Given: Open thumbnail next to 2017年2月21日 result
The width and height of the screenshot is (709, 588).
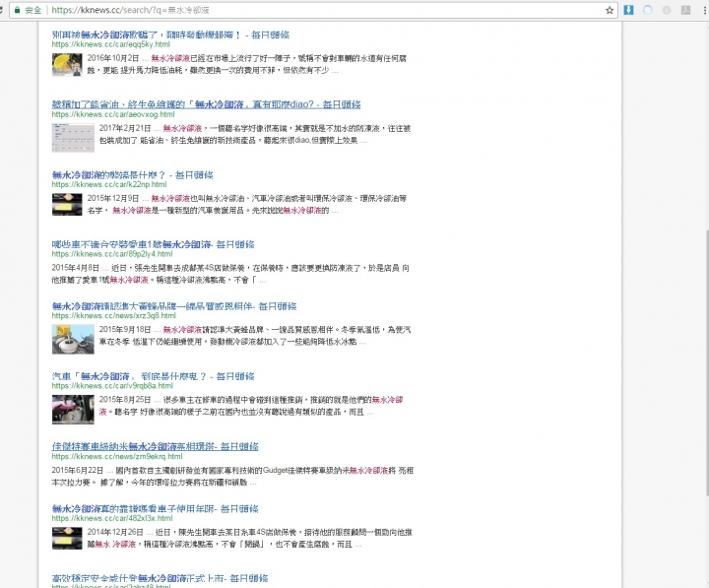Looking at the screenshot, I should (x=73, y=138).
